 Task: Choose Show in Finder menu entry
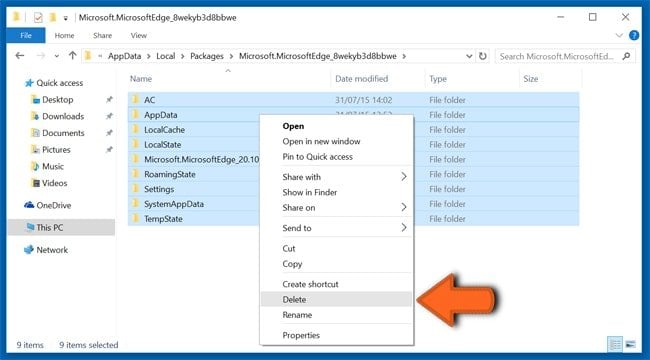click(337, 192)
